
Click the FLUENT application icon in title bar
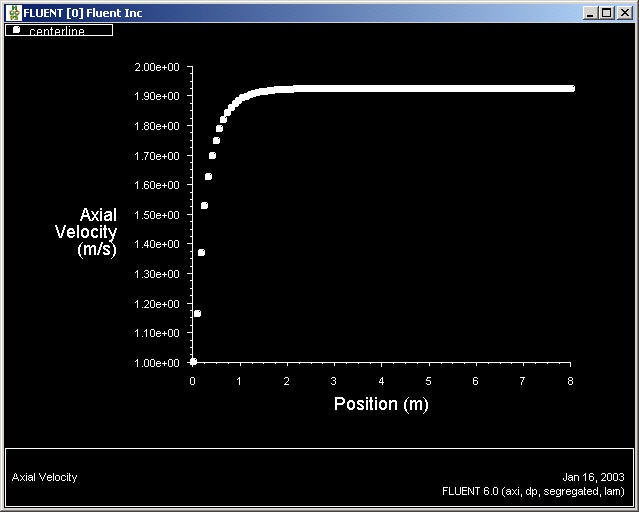click(x=15, y=13)
